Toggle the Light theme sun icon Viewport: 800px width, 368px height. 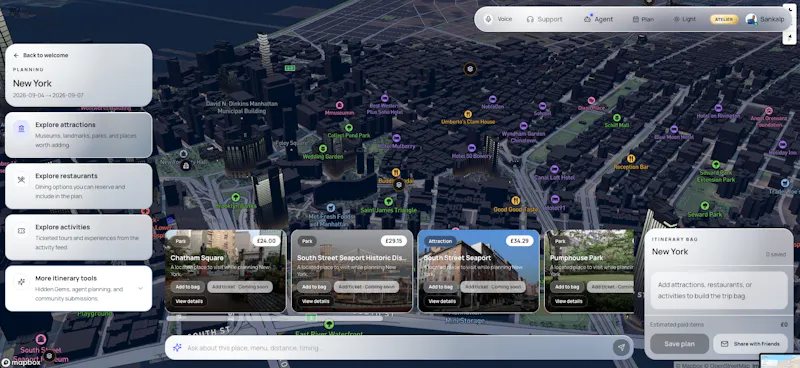click(x=677, y=19)
